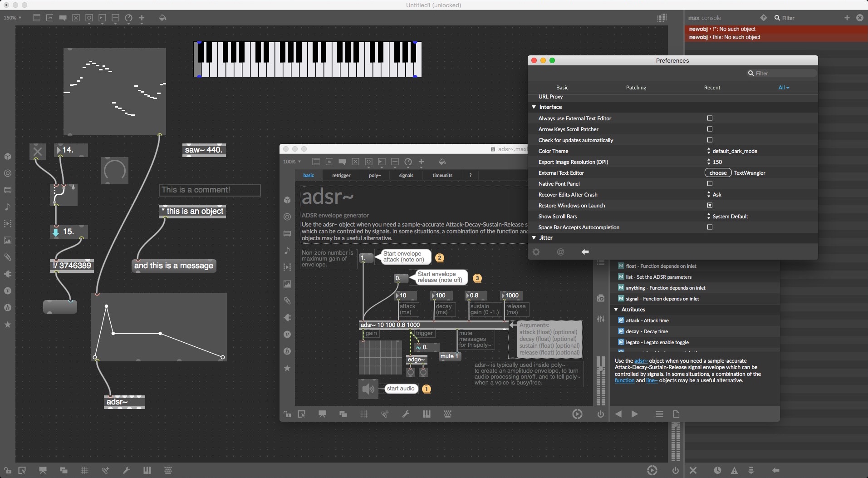This screenshot has width=868, height=478.
Task: Click the choose button for External Text Editor
Action: (x=718, y=173)
